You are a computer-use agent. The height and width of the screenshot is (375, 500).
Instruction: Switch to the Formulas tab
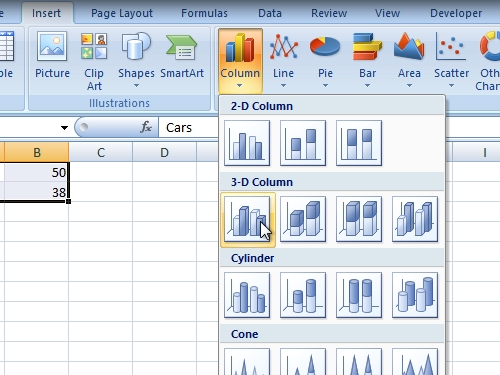(204, 13)
